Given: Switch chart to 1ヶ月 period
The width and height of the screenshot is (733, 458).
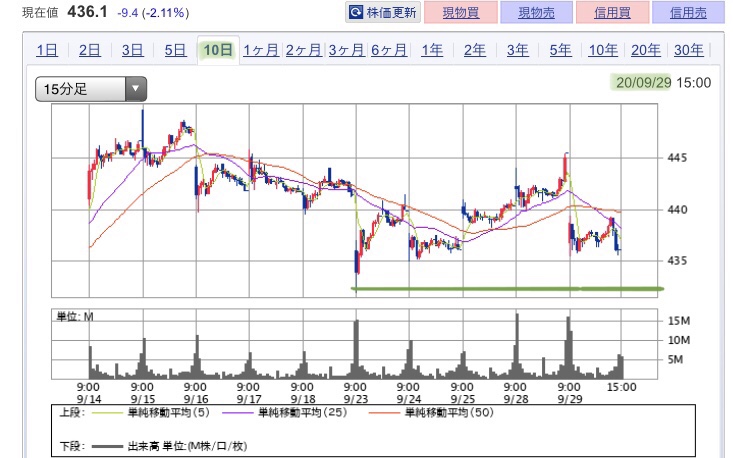Looking at the screenshot, I should point(261,50).
